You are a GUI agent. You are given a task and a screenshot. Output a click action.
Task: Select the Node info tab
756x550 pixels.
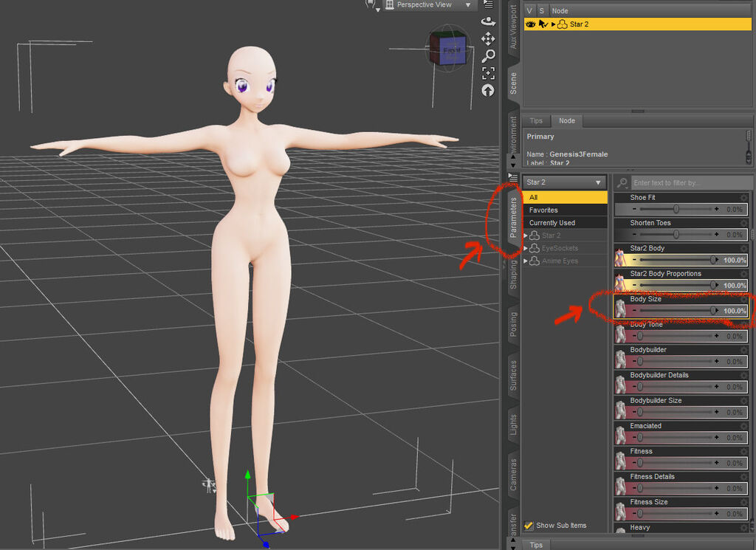click(567, 121)
